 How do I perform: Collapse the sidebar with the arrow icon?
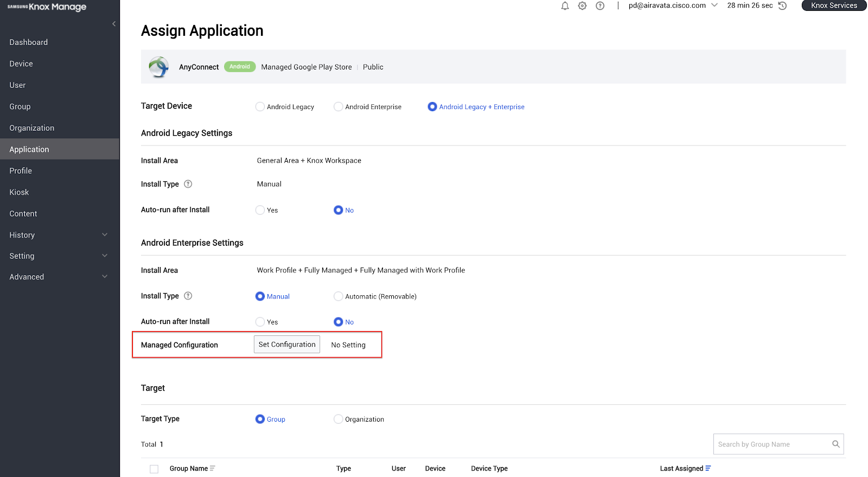tap(114, 24)
